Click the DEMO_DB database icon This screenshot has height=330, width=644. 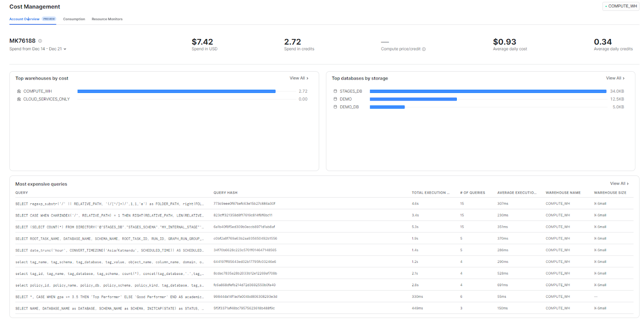pos(335,107)
